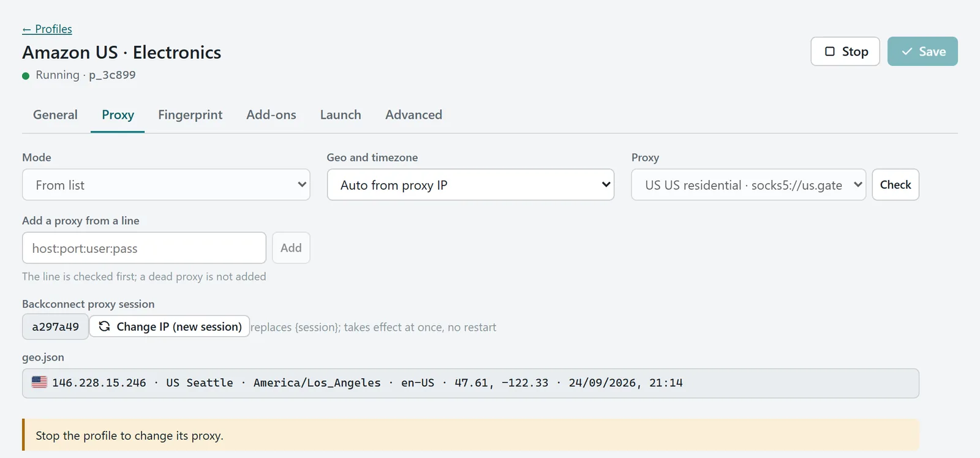Click Change IP (new session) button
The height and width of the screenshot is (458, 980).
tap(170, 326)
